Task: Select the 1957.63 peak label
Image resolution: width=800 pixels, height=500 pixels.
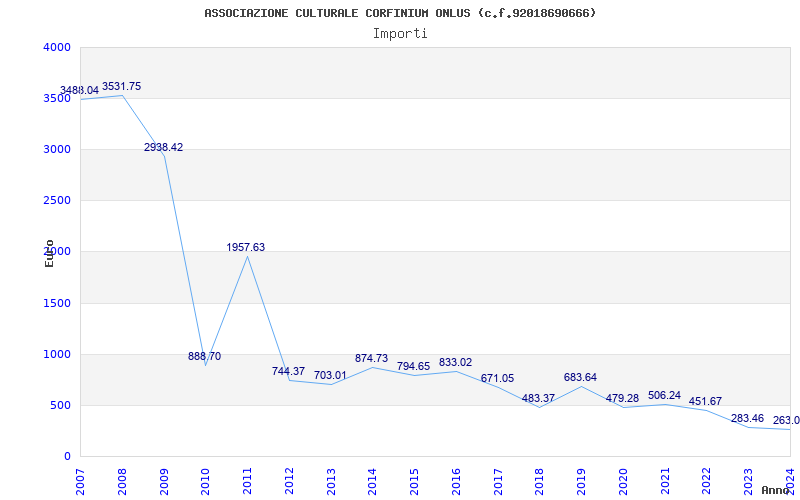Action: tap(246, 248)
